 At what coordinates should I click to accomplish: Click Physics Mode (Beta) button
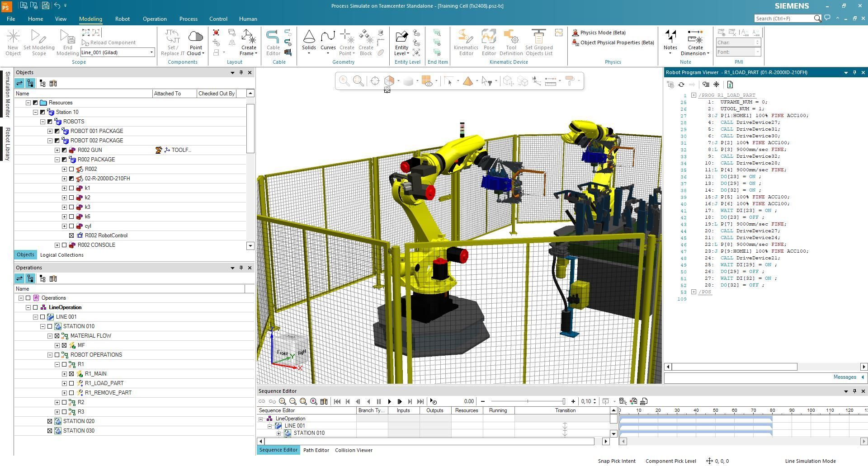(599, 33)
